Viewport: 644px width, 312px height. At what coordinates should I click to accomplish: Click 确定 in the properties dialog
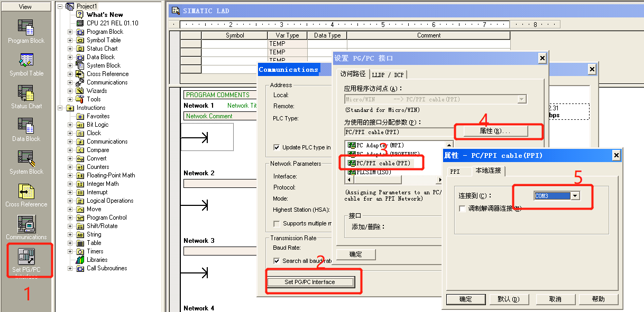(466, 299)
